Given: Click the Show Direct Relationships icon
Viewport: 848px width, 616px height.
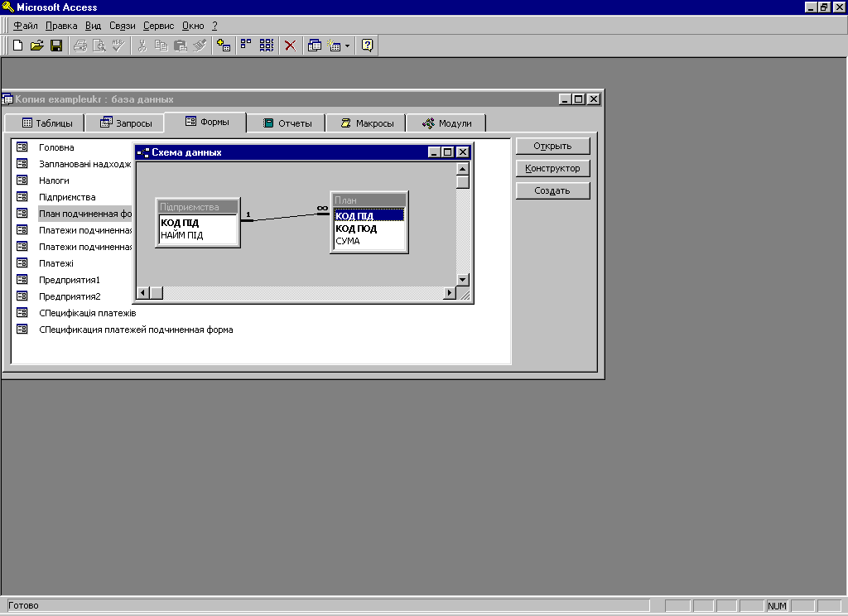Looking at the screenshot, I should (246, 46).
